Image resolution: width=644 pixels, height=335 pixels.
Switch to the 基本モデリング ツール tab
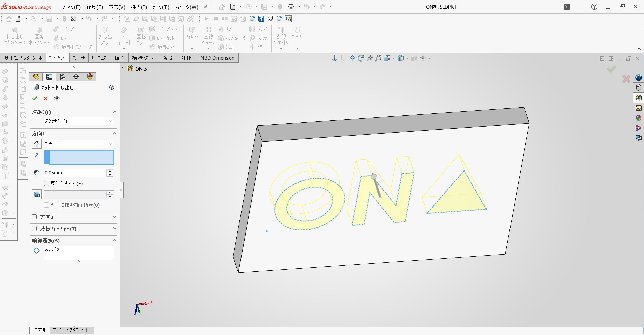tap(23, 58)
